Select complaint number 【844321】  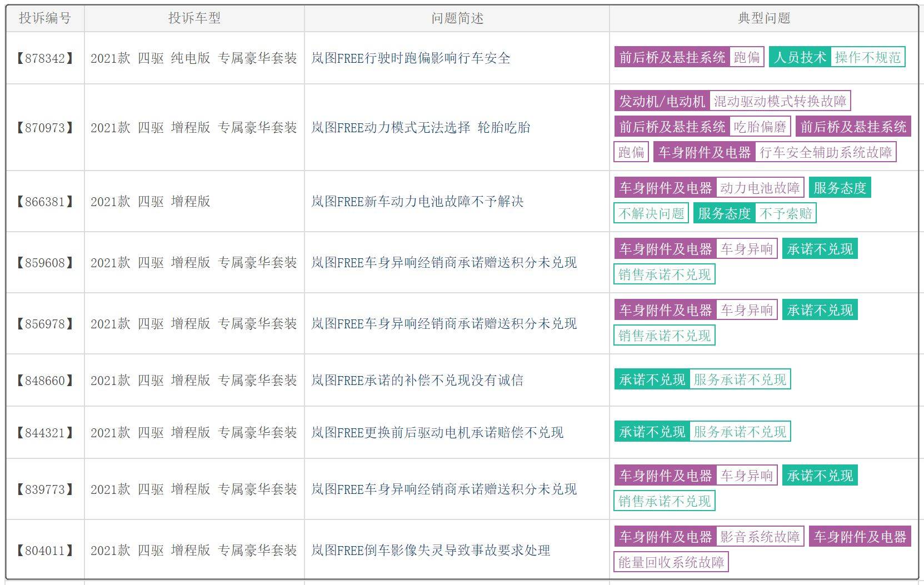(x=45, y=432)
